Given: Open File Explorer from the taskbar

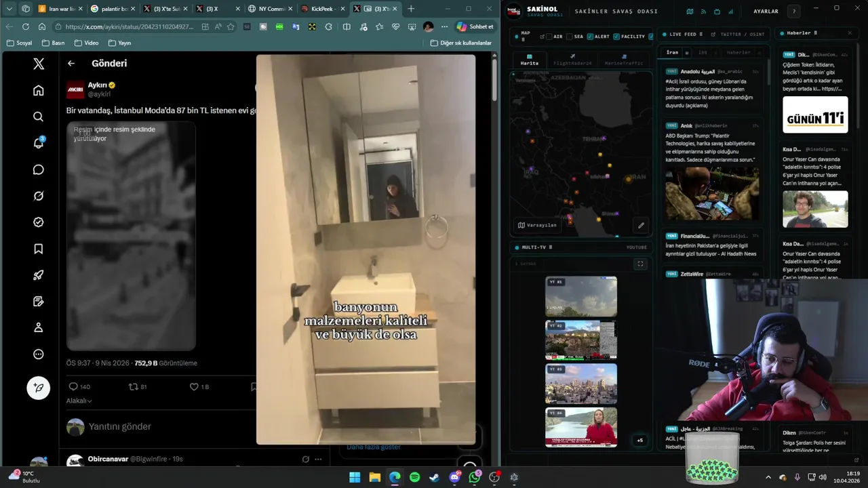Looking at the screenshot, I should point(374,477).
